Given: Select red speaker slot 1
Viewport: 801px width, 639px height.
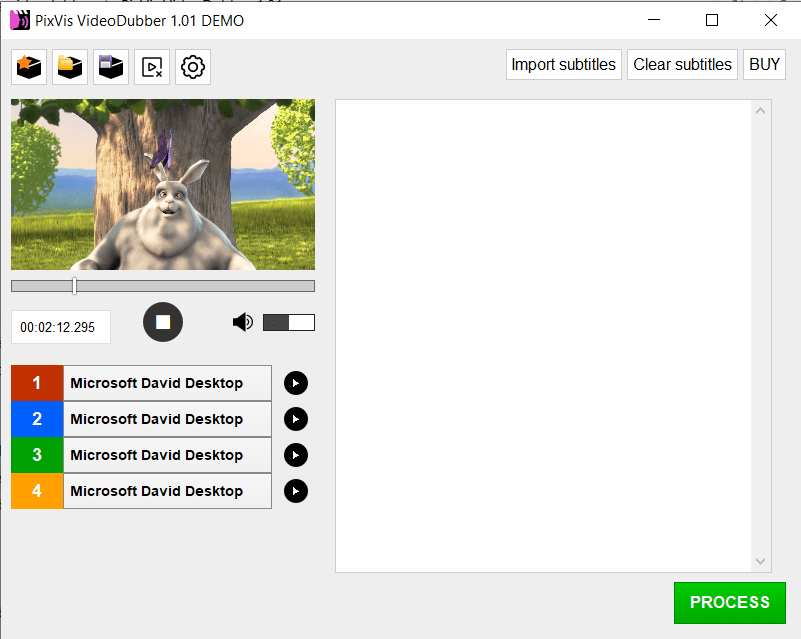Looking at the screenshot, I should coord(37,383).
